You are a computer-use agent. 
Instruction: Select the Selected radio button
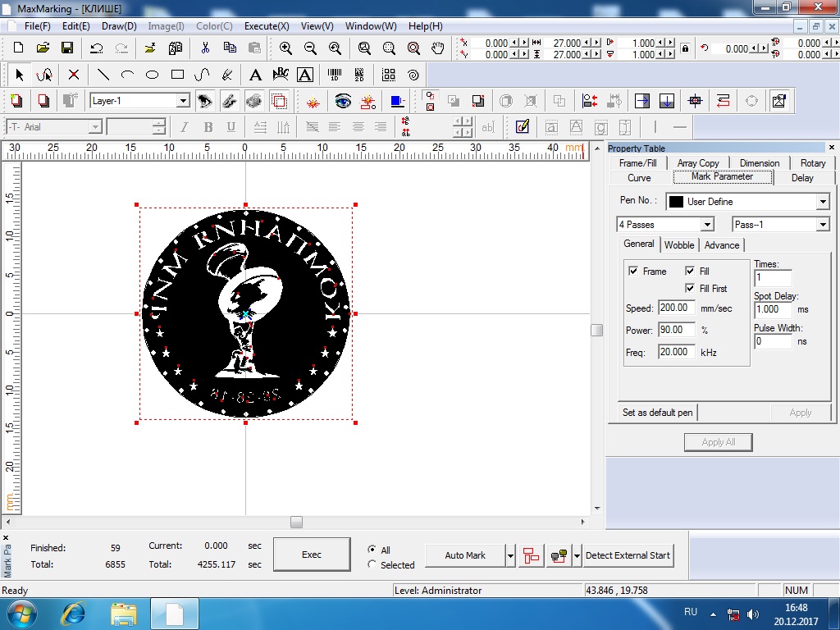372,564
